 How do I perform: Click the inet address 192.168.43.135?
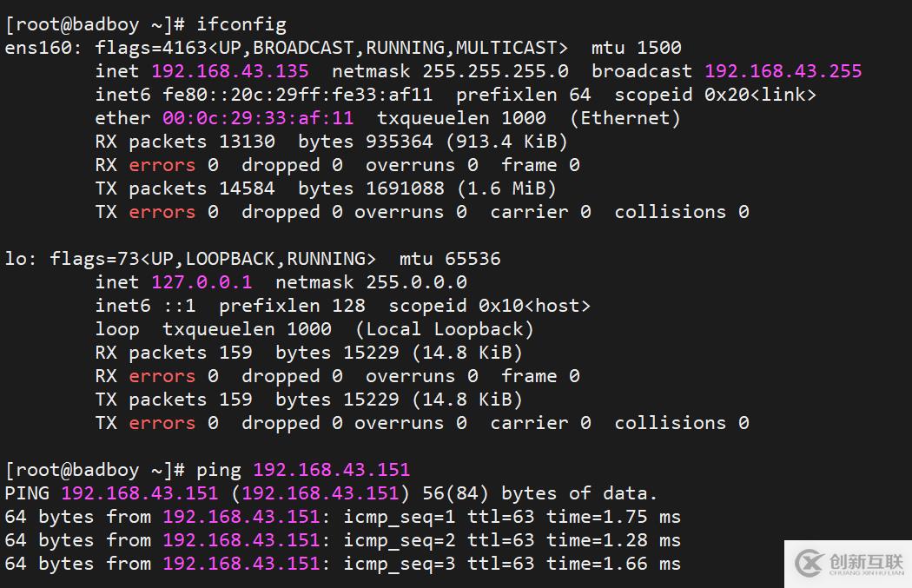229,71
